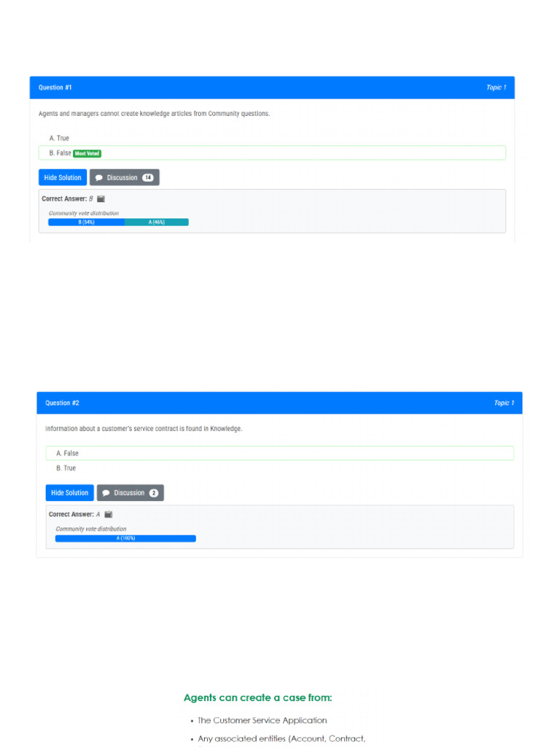Click the A (100%) vote bar

click(x=125, y=538)
